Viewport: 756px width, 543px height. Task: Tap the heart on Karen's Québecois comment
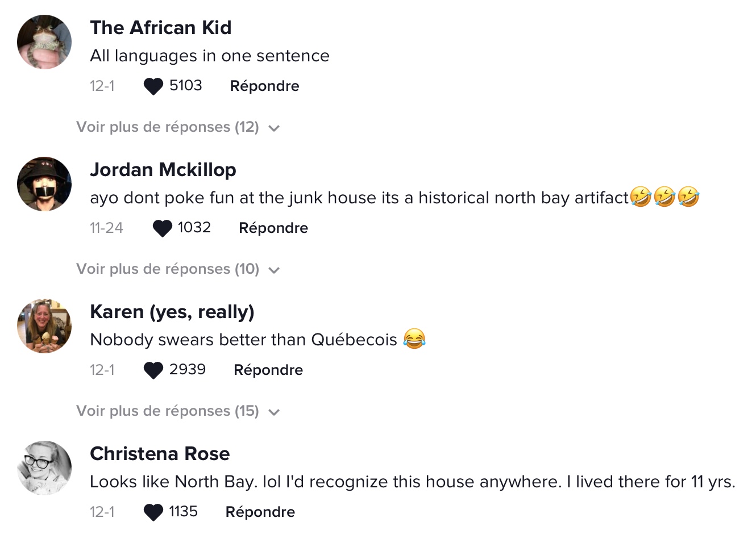point(153,370)
